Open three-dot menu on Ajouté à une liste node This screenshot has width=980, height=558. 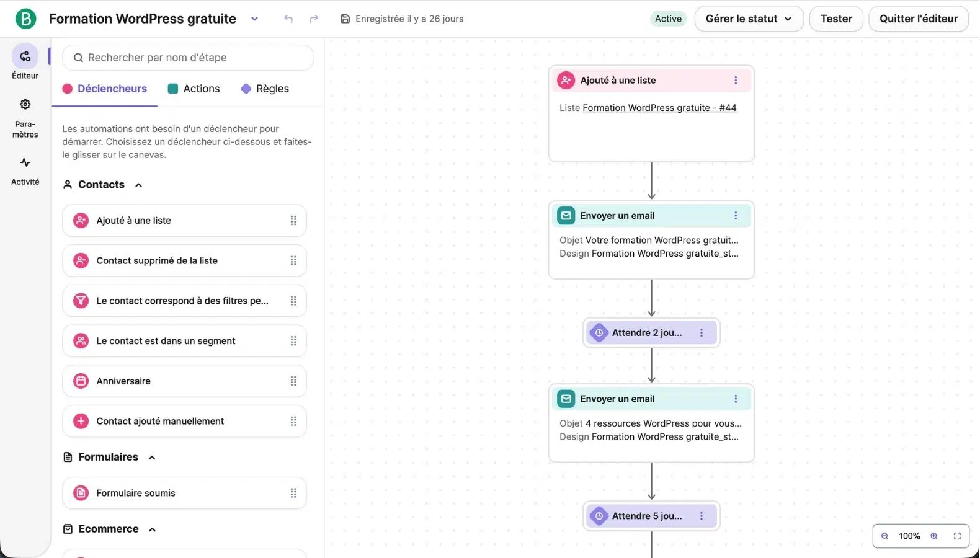[x=736, y=81]
